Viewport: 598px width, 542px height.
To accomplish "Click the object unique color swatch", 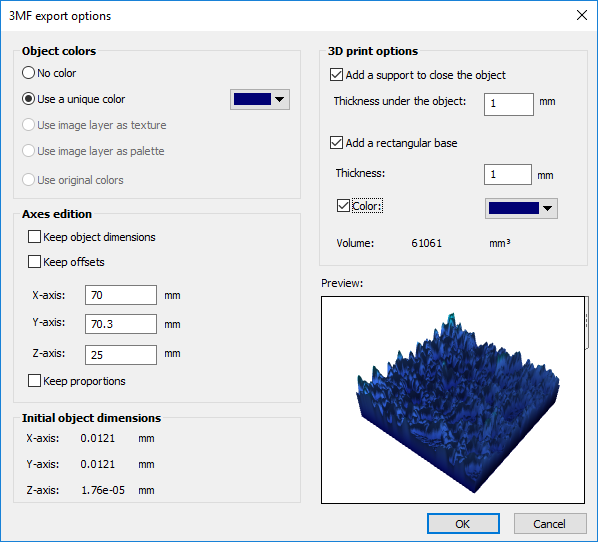I will coord(252,99).
